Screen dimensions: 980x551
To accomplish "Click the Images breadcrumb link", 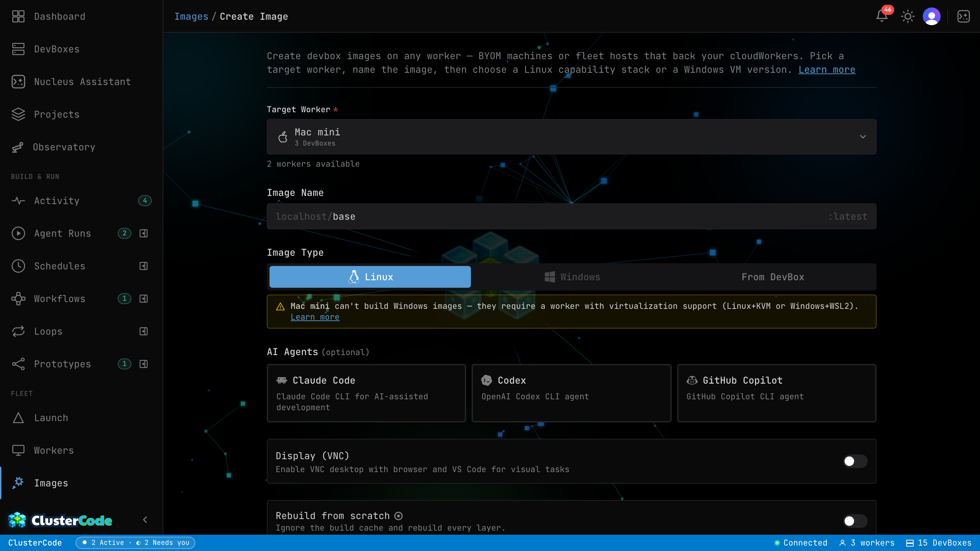I will [191, 16].
